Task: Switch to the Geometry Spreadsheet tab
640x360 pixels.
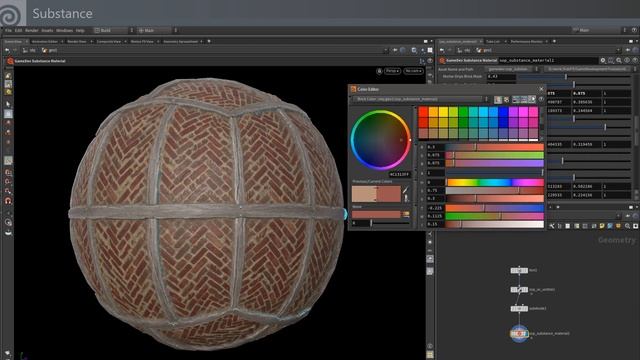Action: tap(180, 42)
